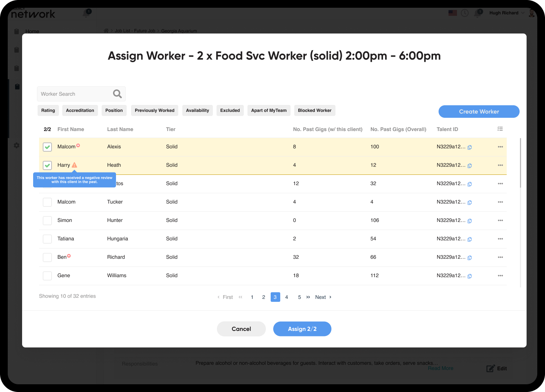Open the Availability filter
This screenshot has width=545, height=392.
(197, 110)
